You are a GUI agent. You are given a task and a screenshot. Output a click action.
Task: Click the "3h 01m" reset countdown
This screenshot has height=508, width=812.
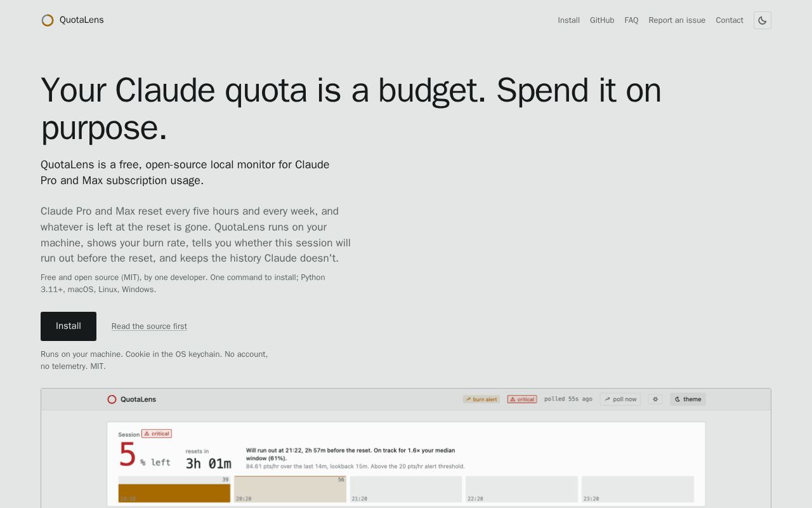(x=208, y=464)
